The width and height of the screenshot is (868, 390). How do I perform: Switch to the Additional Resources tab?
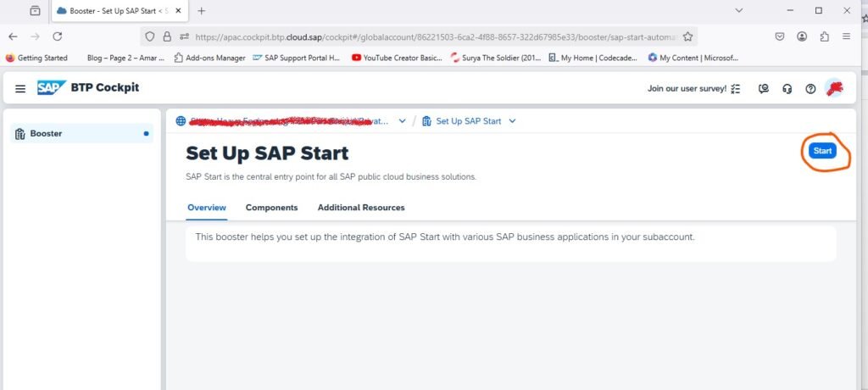coord(361,208)
